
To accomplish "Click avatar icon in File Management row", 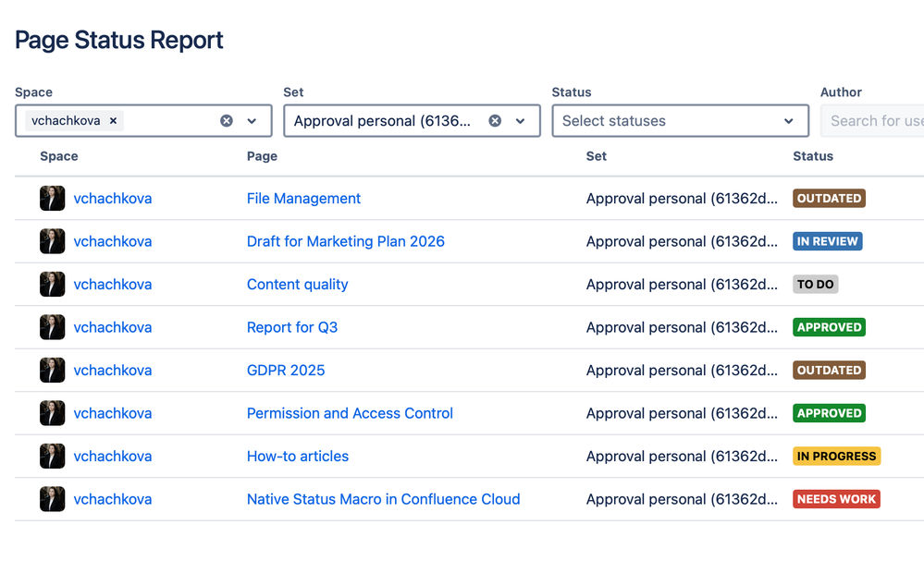I will (53, 199).
